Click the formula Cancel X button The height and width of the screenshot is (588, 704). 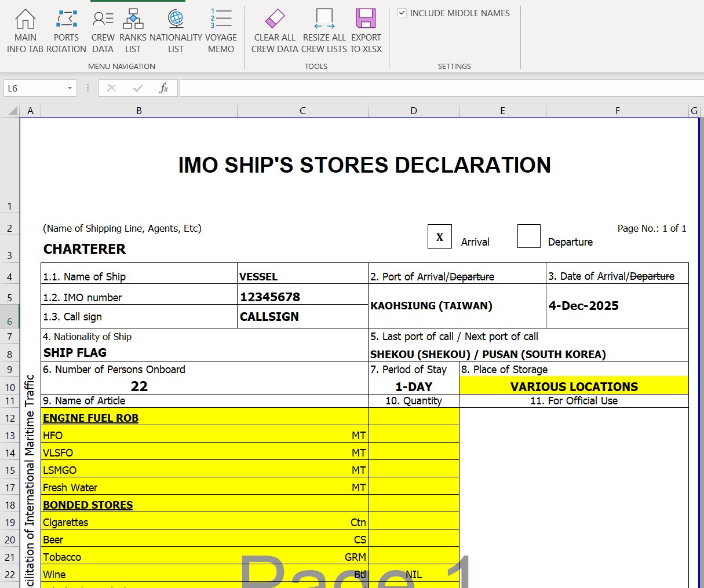112,88
